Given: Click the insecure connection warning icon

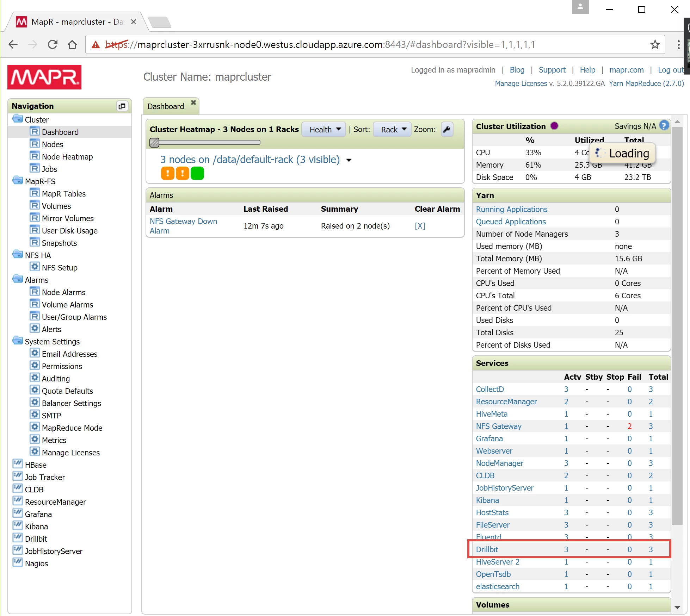Looking at the screenshot, I should pos(96,45).
